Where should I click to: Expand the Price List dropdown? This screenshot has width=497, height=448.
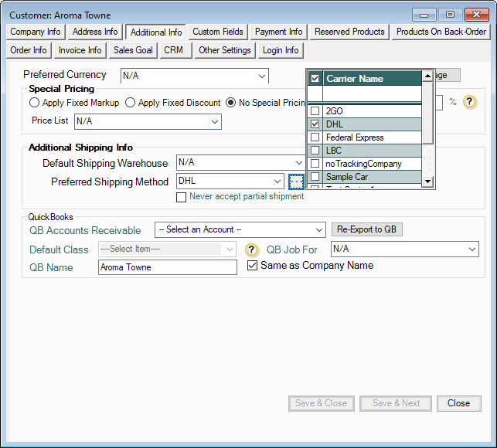pyautogui.click(x=214, y=121)
